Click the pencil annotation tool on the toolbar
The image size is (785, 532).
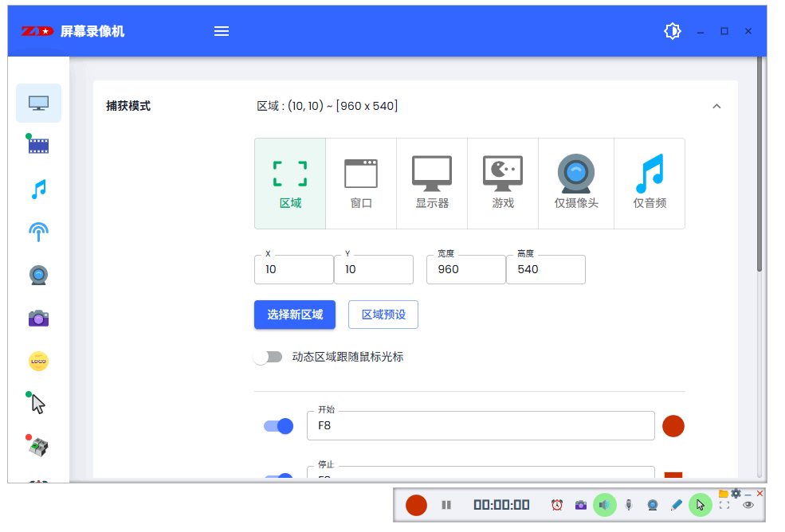[x=676, y=504]
